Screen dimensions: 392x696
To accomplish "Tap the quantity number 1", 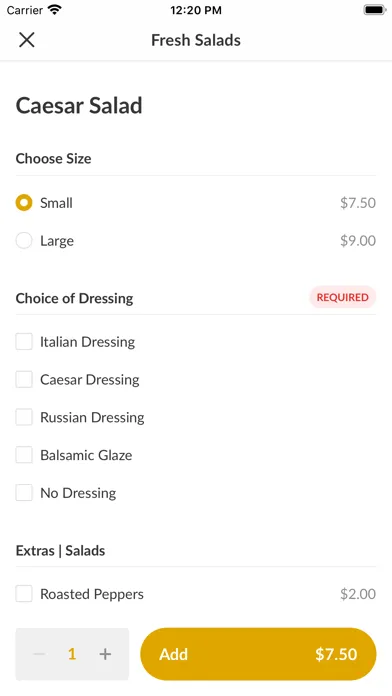I will tap(72, 654).
